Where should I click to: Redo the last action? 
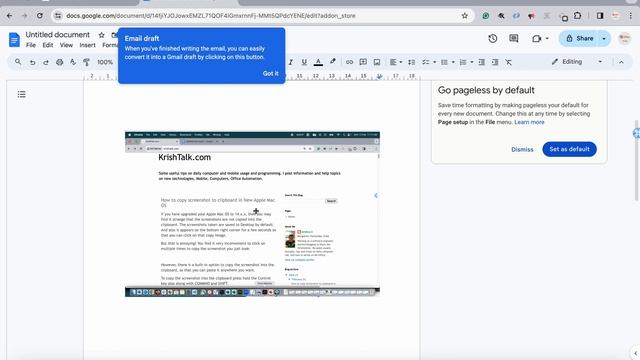46,62
